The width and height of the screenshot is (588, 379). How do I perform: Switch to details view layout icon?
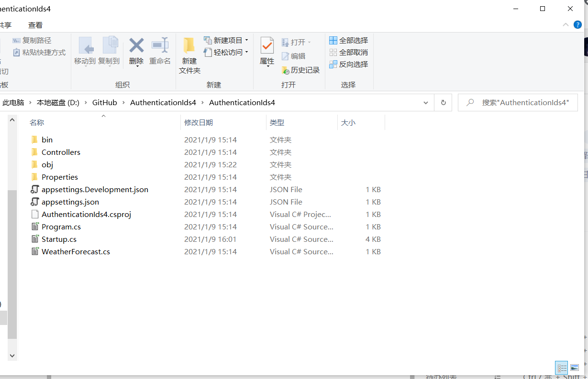(562, 368)
